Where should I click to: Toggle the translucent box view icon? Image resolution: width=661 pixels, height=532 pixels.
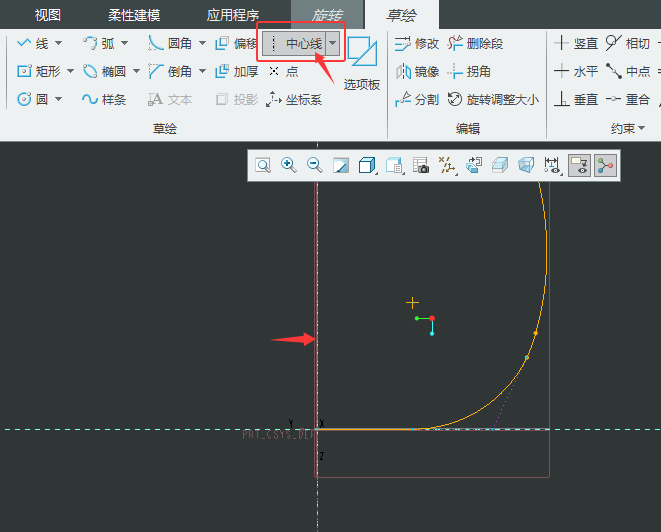click(x=526, y=165)
